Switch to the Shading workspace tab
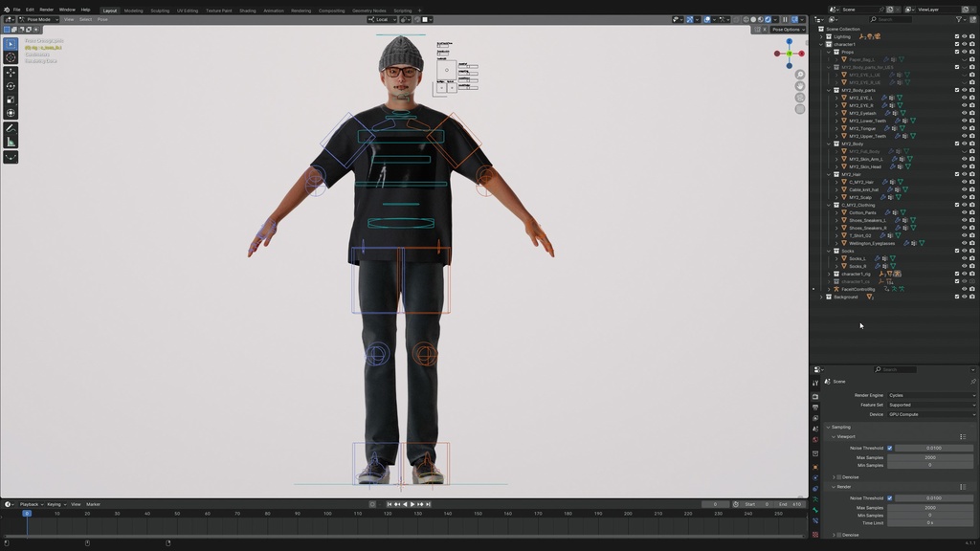980x551 pixels. tap(247, 10)
